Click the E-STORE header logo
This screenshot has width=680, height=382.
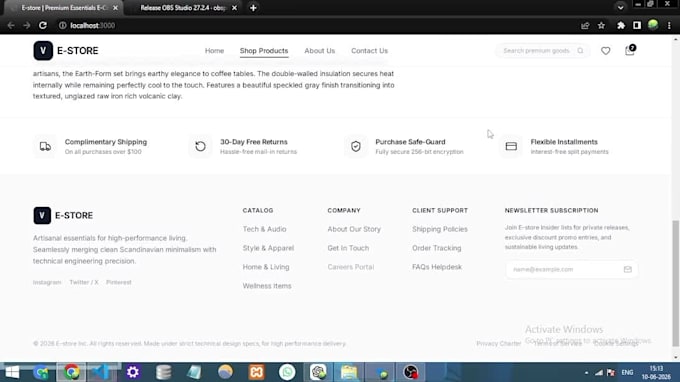tap(66, 51)
